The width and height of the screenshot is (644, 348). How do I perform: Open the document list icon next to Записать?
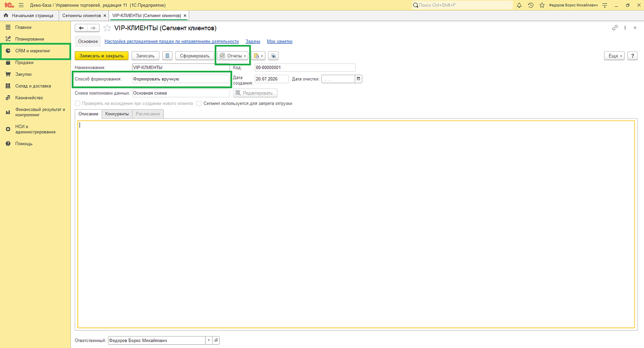click(x=167, y=56)
